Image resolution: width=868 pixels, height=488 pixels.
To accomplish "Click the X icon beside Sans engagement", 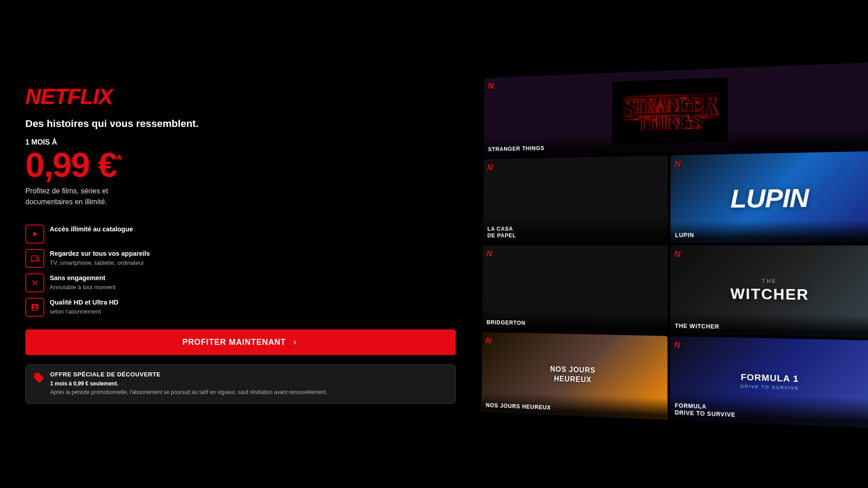I will click(x=35, y=283).
